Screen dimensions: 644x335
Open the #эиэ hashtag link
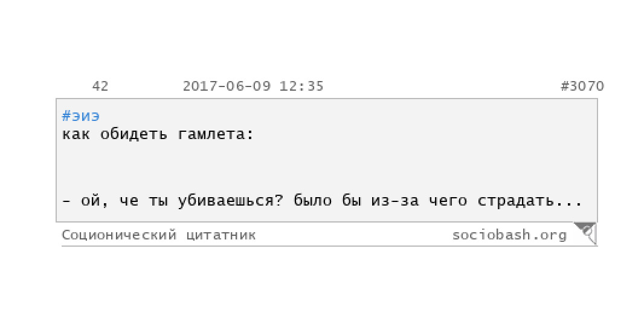tap(80, 116)
